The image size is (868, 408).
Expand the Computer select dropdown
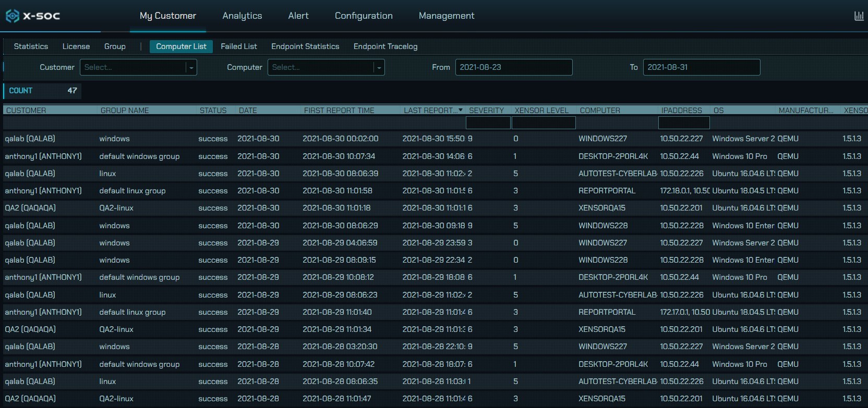point(379,68)
